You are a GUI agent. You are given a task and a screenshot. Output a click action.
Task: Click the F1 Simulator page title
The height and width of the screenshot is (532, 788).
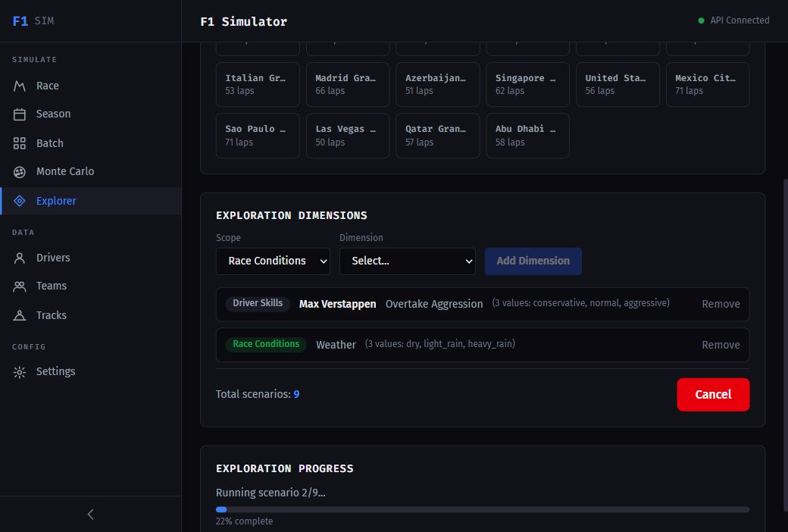(x=244, y=22)
